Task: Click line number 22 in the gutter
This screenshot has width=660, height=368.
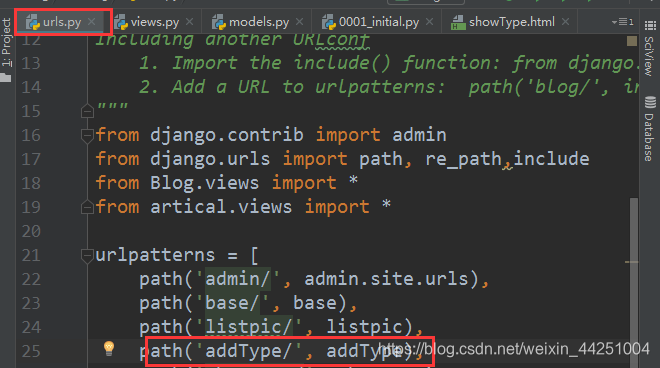Action: tap(31, 279)
